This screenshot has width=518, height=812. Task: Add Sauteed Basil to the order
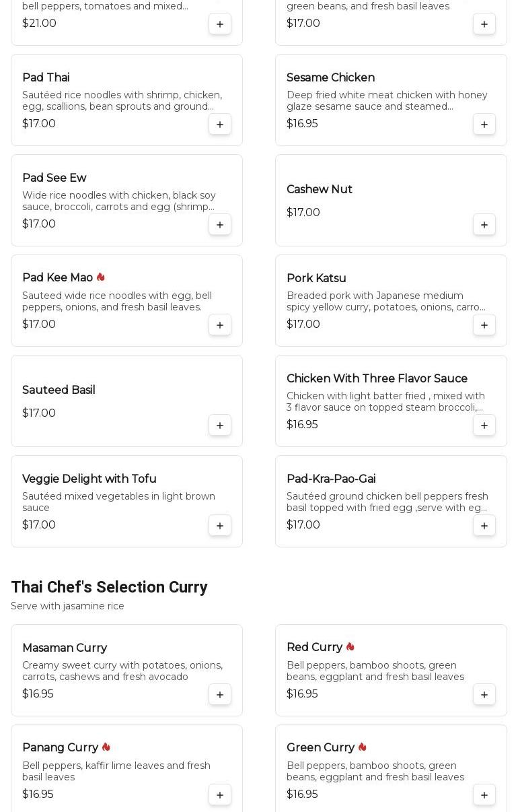click(x=220, y=425)
